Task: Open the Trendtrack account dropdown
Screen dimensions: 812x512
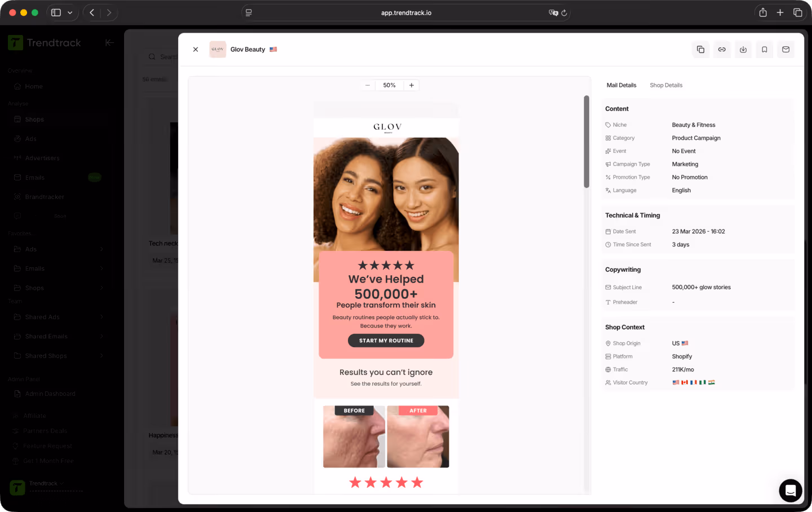Action: point(45,483)
